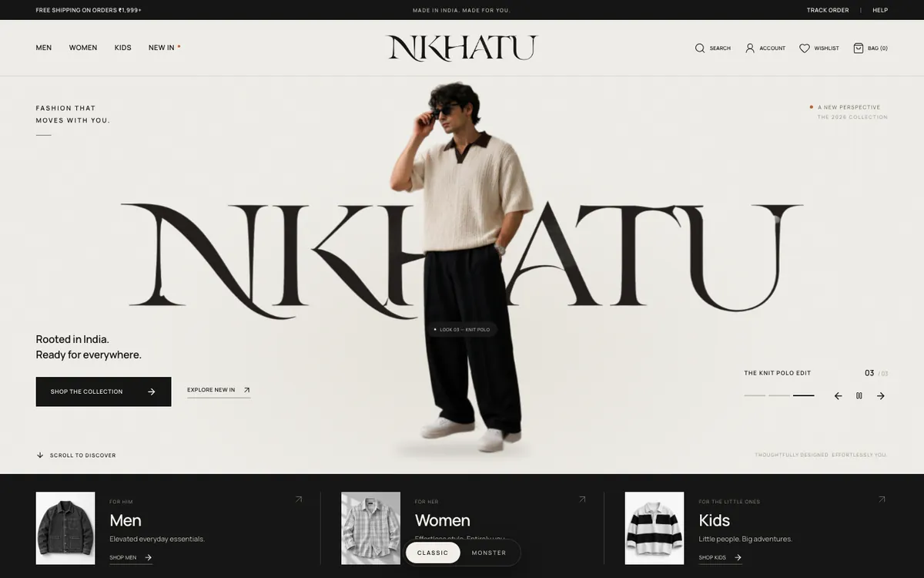This screenshot has width=924, height=578.
Task: Click A New Perspective caption
Action: (x=849, y=107)
